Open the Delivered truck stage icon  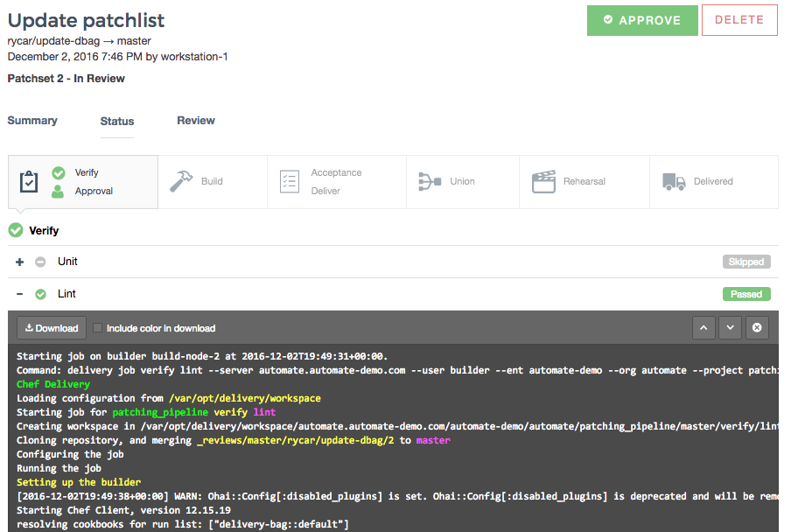674,181
